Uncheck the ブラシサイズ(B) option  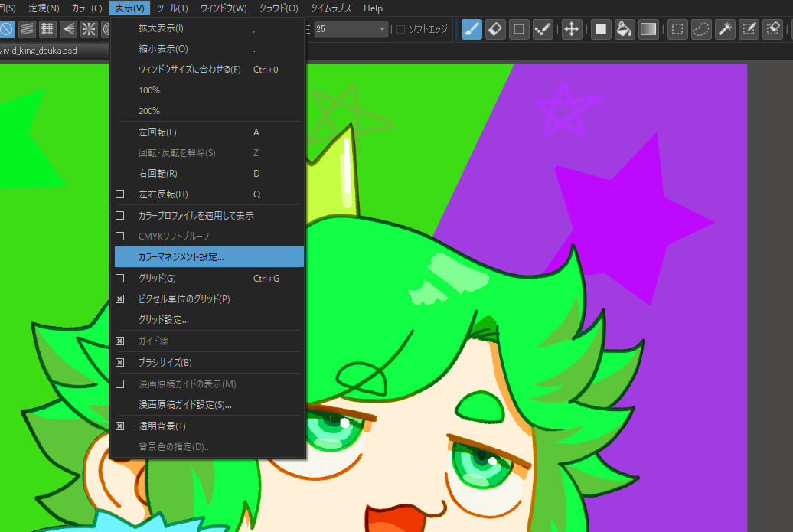(119, 362)
